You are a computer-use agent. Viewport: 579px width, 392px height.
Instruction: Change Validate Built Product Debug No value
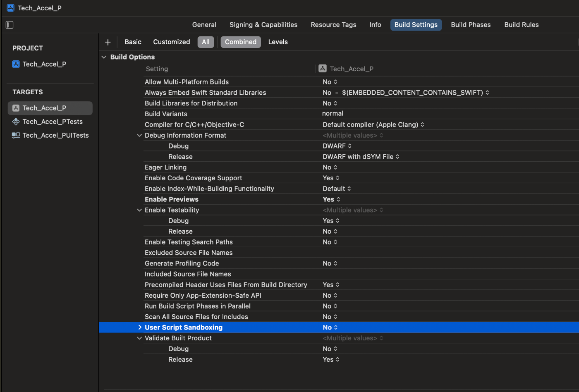click(x=330, y=349)
